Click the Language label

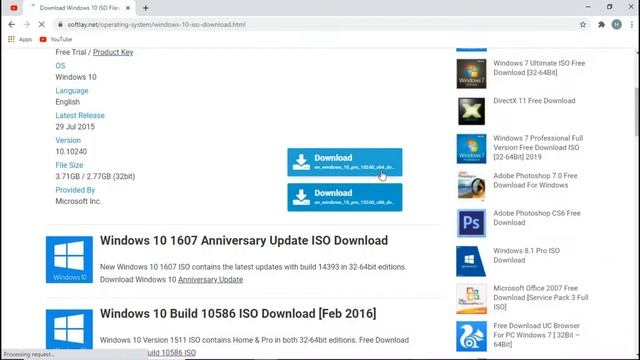(x=72, y=91)
